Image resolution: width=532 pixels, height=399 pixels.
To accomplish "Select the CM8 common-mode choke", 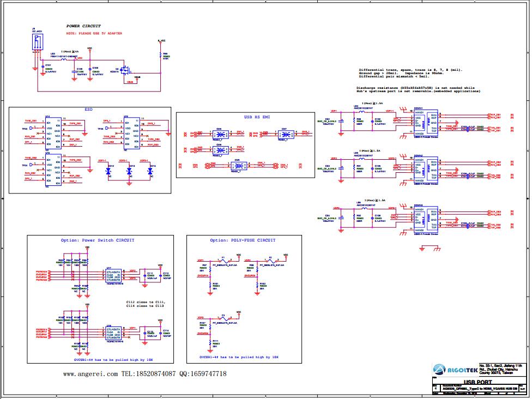I will [x=221, y=150].
